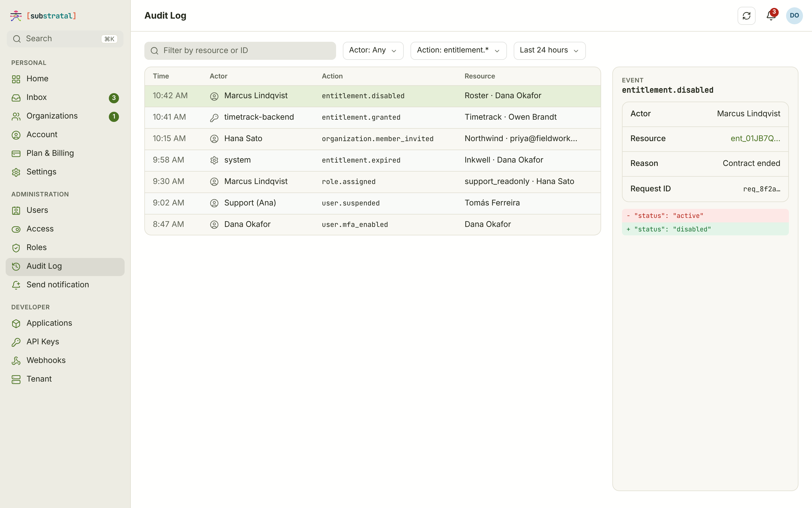
Task: Click the Applications cube icon
Action: [x=16, y=323]
